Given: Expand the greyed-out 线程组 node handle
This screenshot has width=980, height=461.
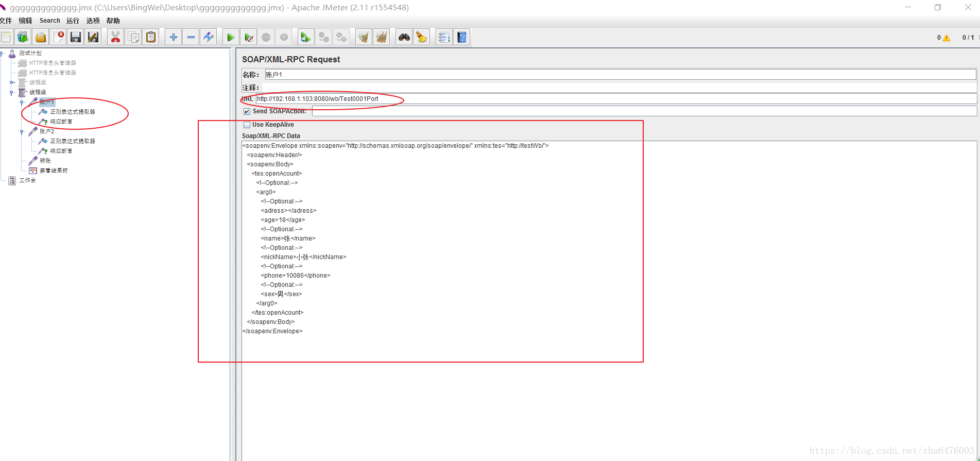Looking at the screenshot, I should point(12,82).
